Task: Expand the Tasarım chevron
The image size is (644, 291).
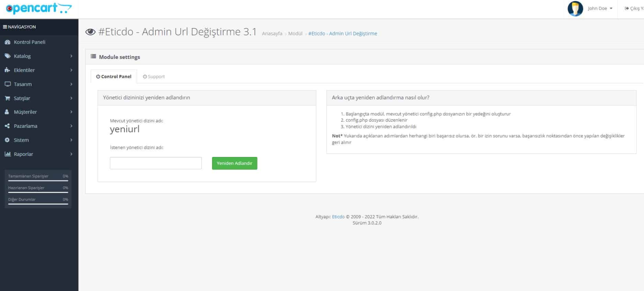Action: point(71,84)
